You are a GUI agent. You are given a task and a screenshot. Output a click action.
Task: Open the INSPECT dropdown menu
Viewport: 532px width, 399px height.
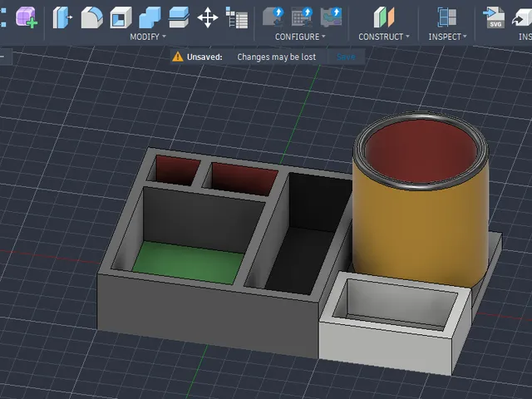tap(447, 37)
